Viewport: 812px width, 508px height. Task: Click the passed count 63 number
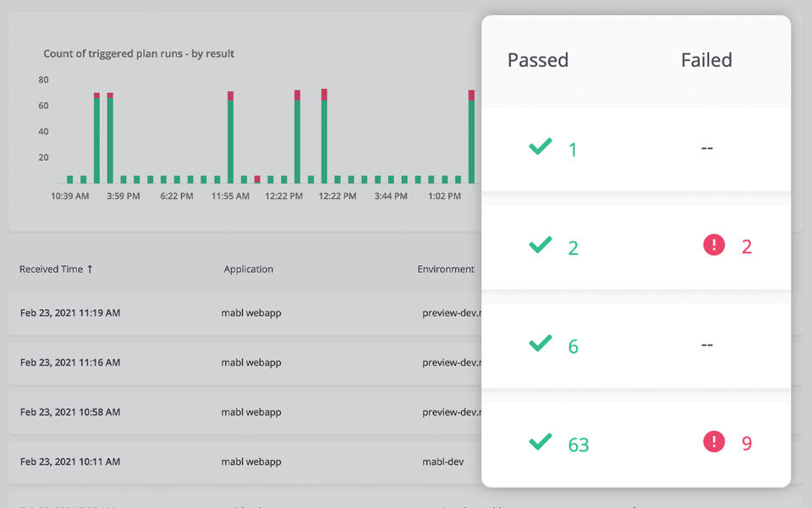click(x=579, y=444)
